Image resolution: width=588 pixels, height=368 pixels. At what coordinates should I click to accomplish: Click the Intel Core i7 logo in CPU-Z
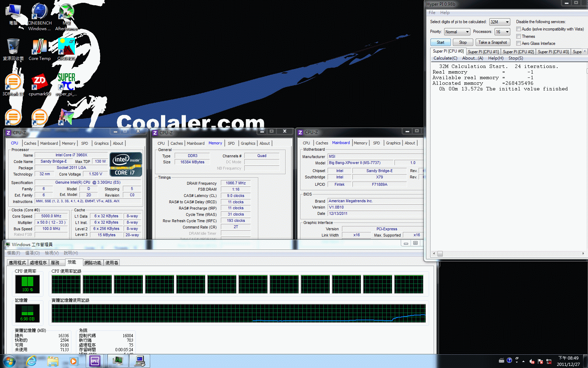click(126, 164)
